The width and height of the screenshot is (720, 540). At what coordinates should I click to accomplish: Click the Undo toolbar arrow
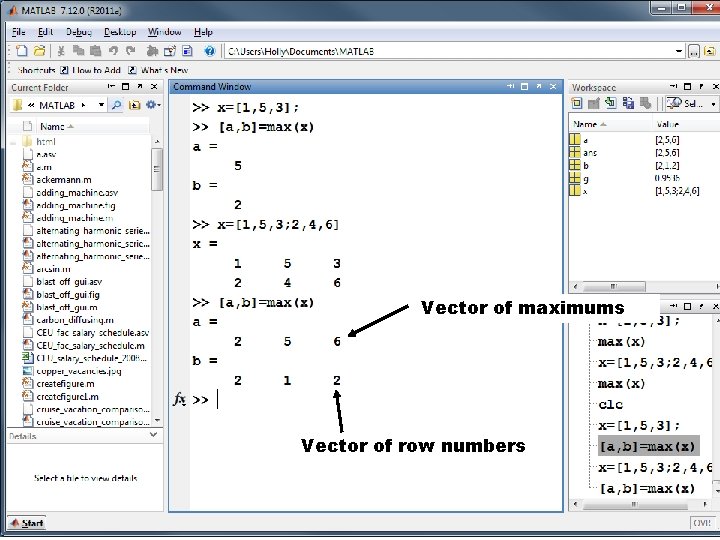point(113,51)
